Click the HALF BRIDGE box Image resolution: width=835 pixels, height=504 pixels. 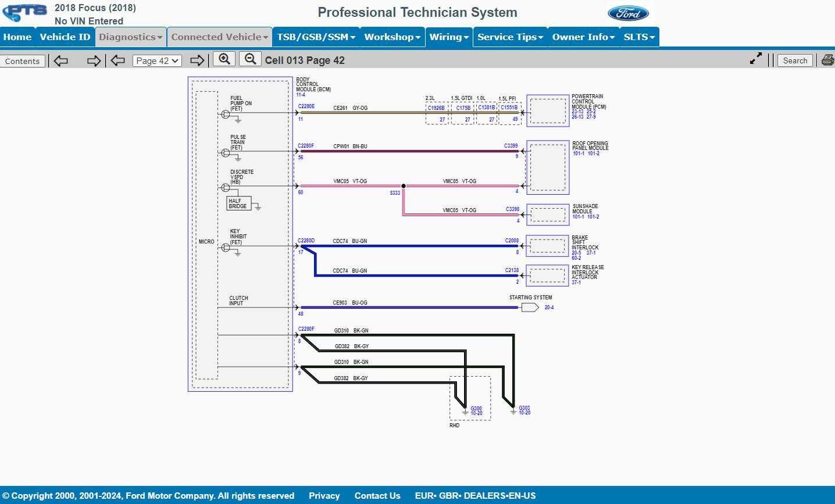click(238, 203)
